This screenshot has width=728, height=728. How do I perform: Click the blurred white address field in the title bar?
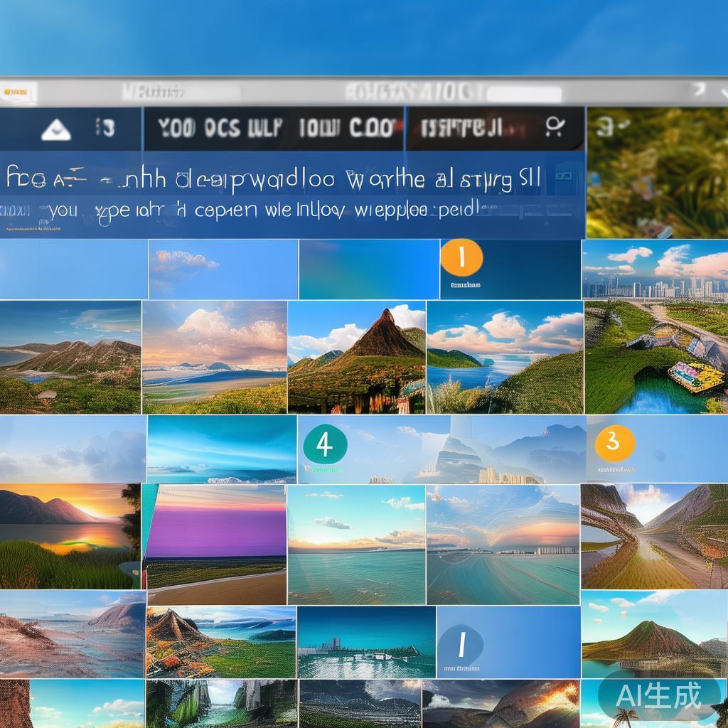(x=524, y=94)
